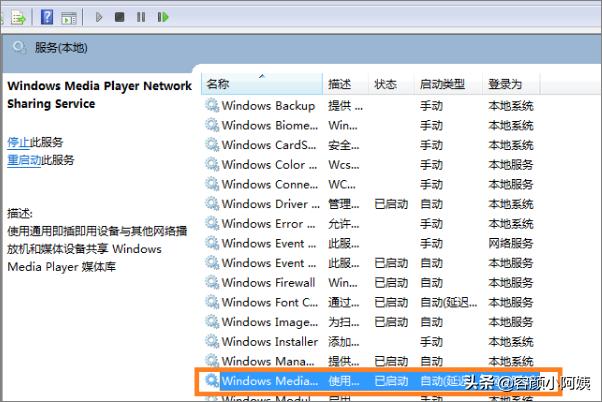Click 自动 startup type in Windows Firewall row
Viewport: 602px width, 402px height.
point(431,283)
